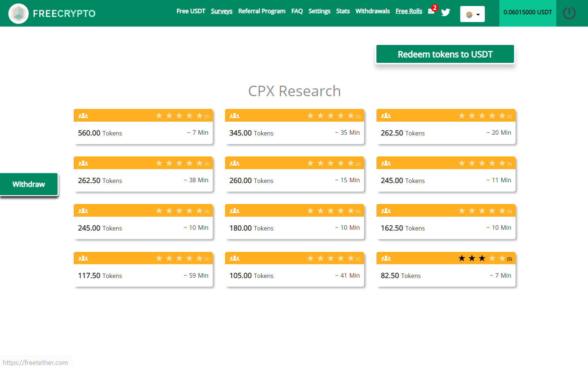This screenshot has width=588, height=366.
Task: Start the 117.50 Tokens survey
Action: pos(143,269)
